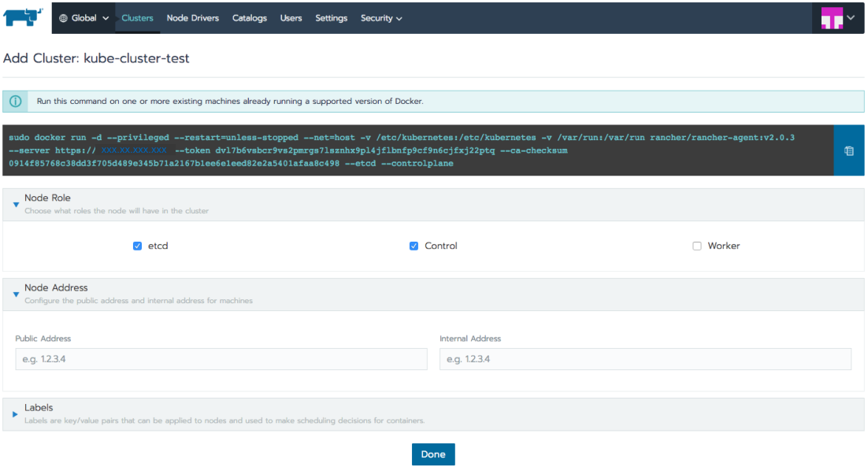Uncheck the etcd role checkbox
The height and width of the screenshot is (467, 868).
tap(137, 246)
